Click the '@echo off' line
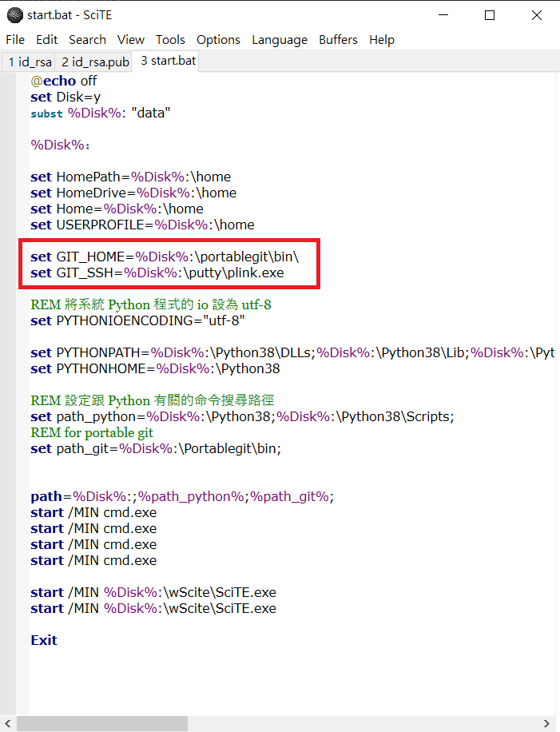Viewport: 560px width, 732px height. coord(63,81)
